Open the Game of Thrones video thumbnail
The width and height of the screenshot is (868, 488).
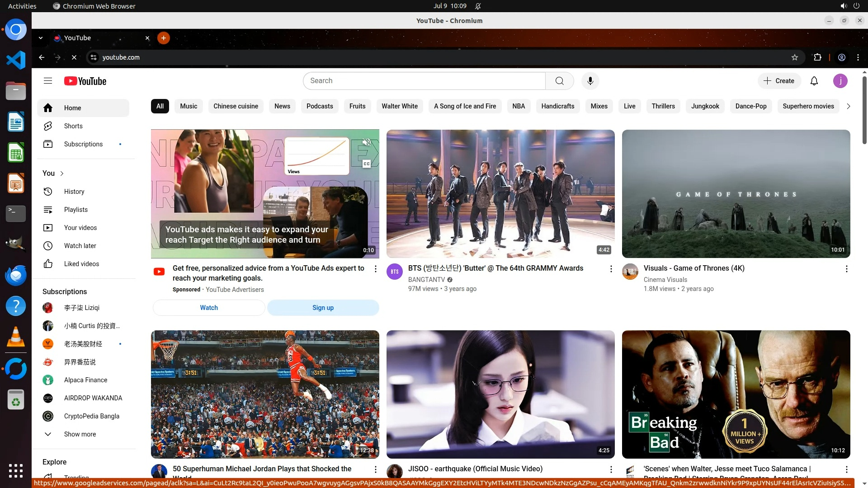736,194
